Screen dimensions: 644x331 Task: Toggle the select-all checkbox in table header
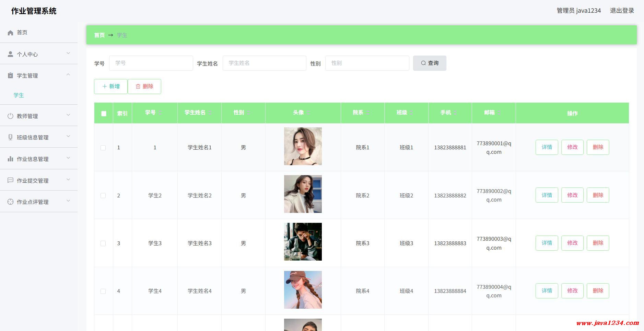point(104,113)
